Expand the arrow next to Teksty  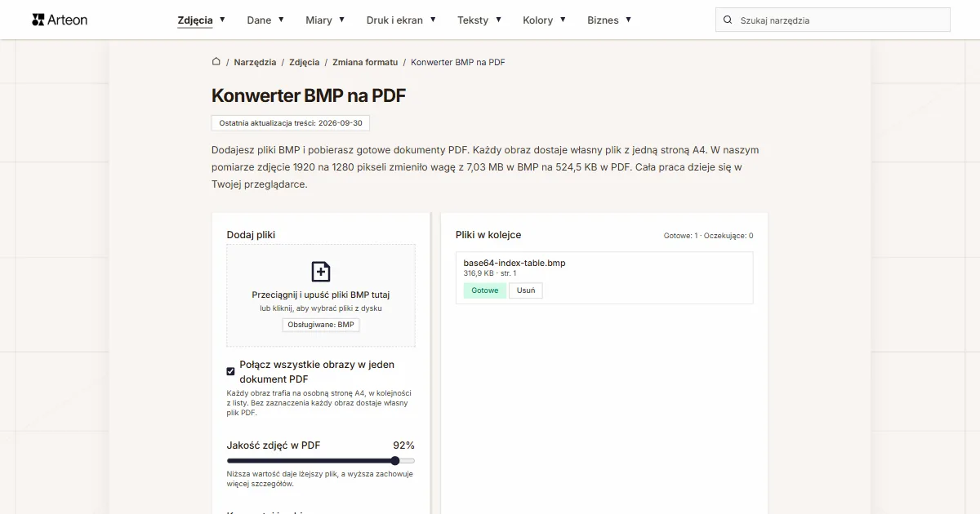pos(498,20)
